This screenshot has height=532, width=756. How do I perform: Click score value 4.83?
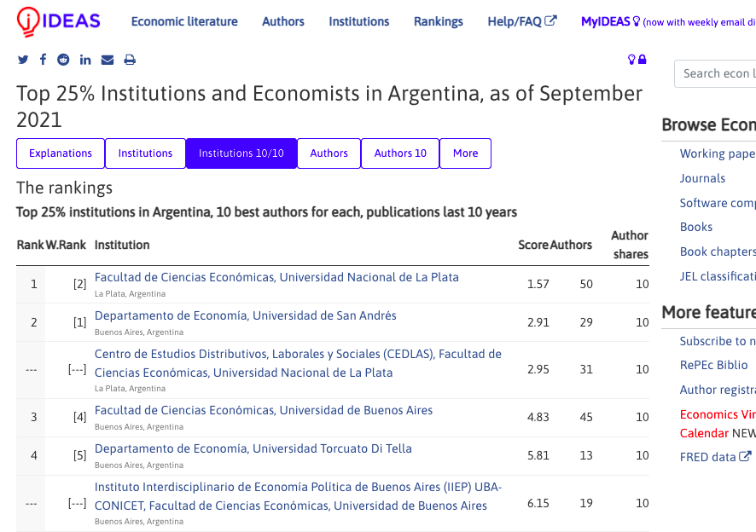tap(538, 417)
